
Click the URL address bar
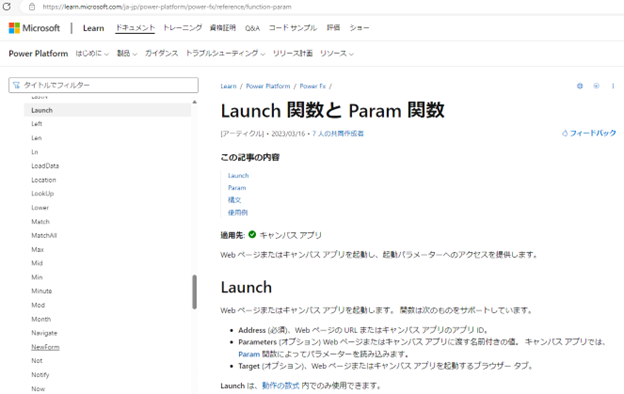pos(167,7)
